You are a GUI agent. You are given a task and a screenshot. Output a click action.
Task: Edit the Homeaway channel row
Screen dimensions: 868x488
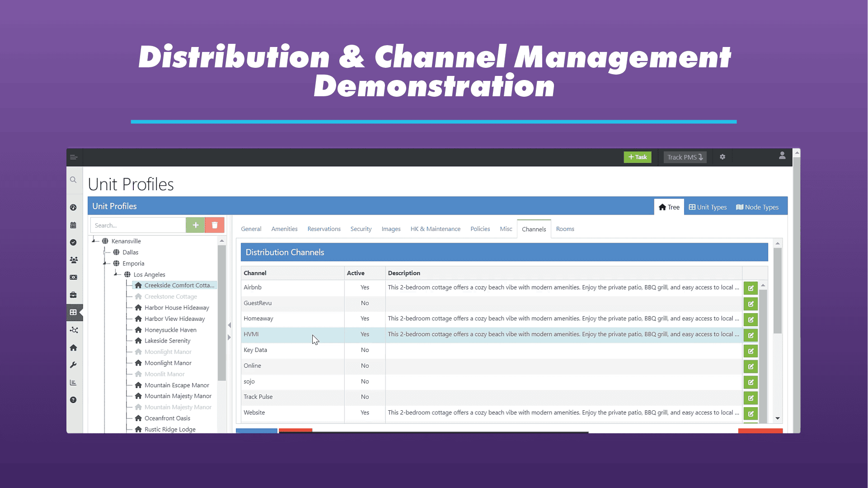[751, 320]
